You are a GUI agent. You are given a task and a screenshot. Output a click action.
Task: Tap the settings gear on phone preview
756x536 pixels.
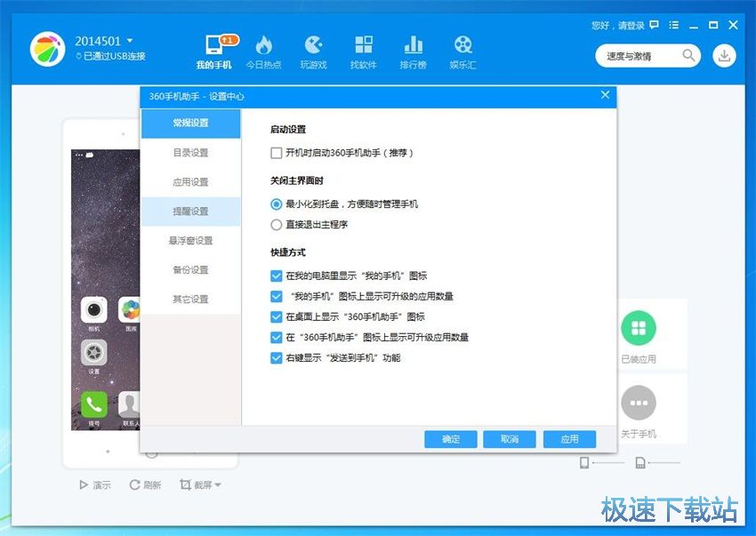(94, 353)
